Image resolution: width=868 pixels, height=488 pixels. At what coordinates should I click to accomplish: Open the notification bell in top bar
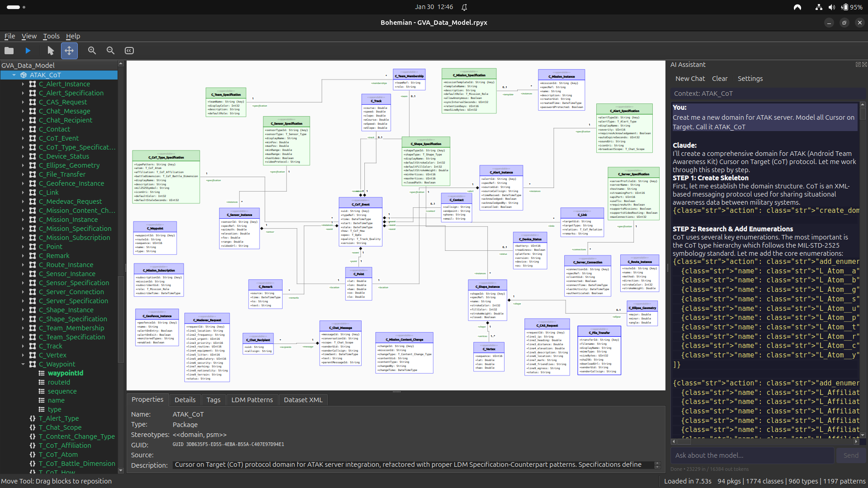tap(464, 7)
